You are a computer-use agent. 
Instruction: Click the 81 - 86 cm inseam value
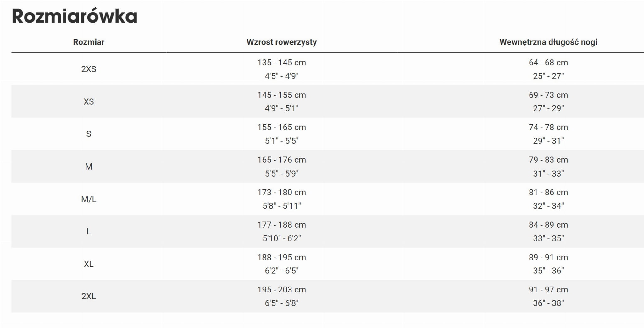tap(548, 192)
